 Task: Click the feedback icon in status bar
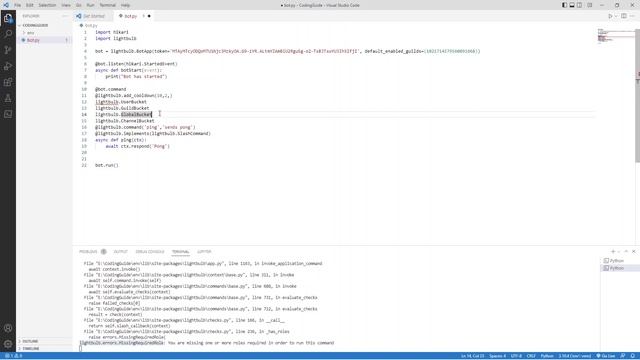pos(623,356)
